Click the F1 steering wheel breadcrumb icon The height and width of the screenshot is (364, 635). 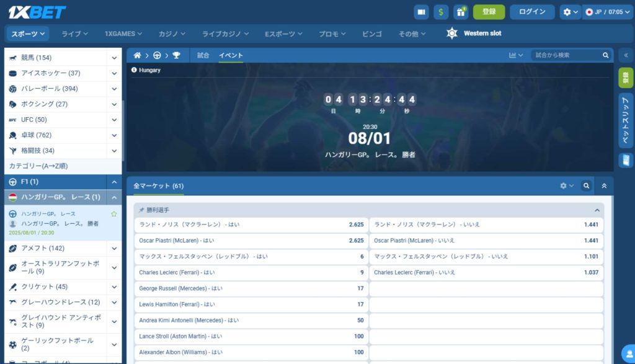[157, 55]
